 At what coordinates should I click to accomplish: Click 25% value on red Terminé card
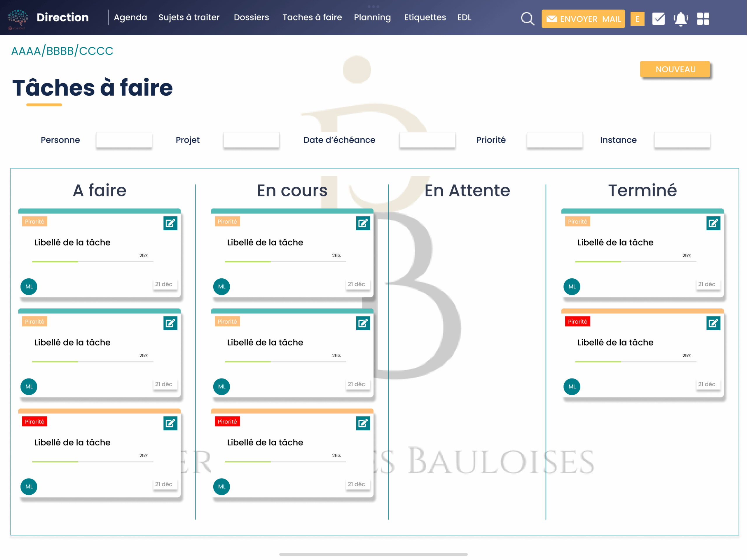pos(687,355)
